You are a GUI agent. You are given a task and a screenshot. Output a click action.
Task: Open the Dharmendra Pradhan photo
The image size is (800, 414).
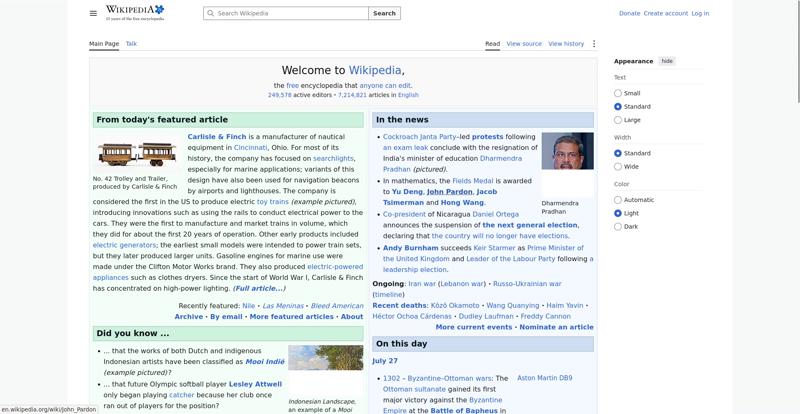point(567,151)
